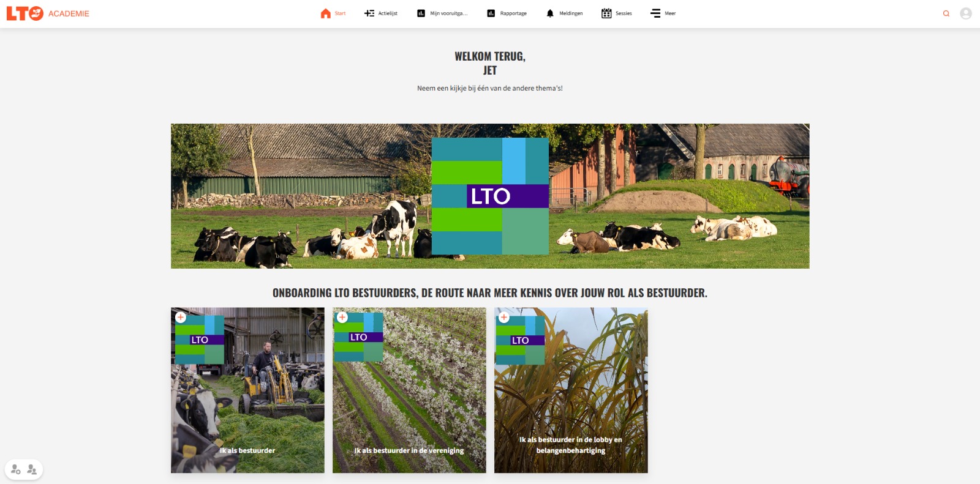Toggle plus on the Ik als bestuurder card

click(x=181, y=317)
